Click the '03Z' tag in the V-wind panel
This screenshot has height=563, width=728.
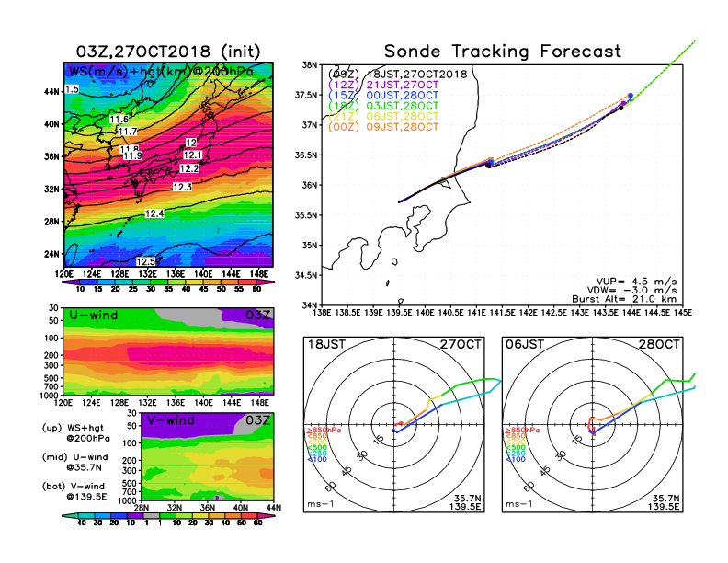coord(258,420)
